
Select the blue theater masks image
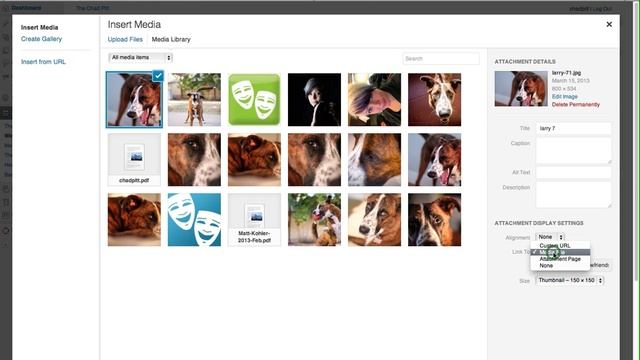point(194,220)
